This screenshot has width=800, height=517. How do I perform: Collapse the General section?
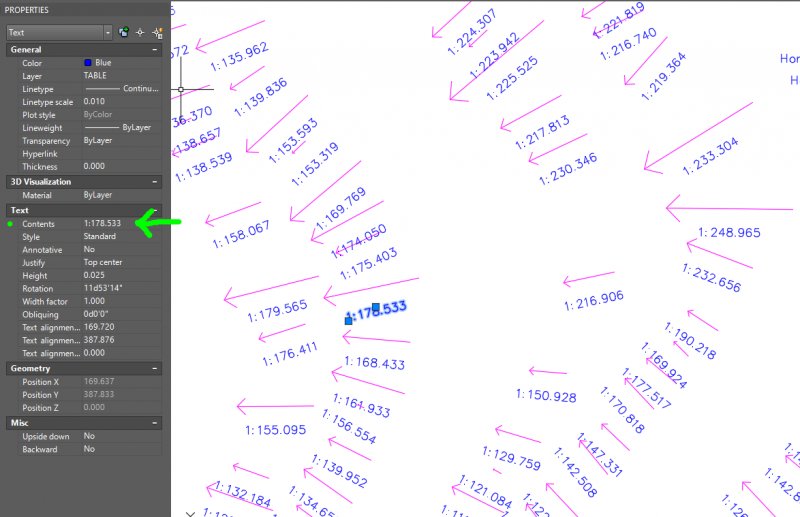click(x=155, y=50)
